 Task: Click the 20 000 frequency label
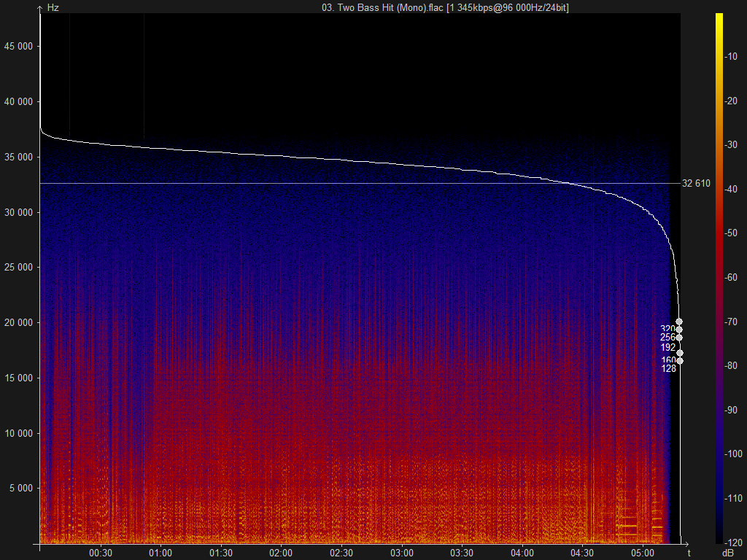(x=18, y=322)
